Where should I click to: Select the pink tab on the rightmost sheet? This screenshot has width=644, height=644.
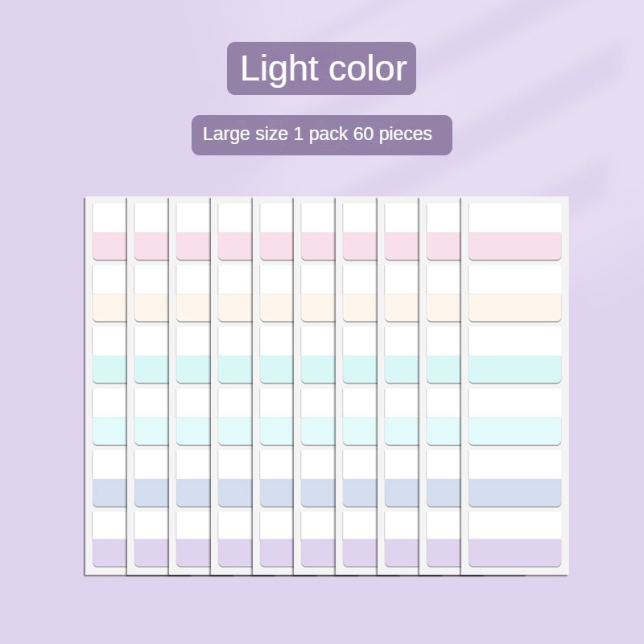pyautogui.click(x=514, y=245)
